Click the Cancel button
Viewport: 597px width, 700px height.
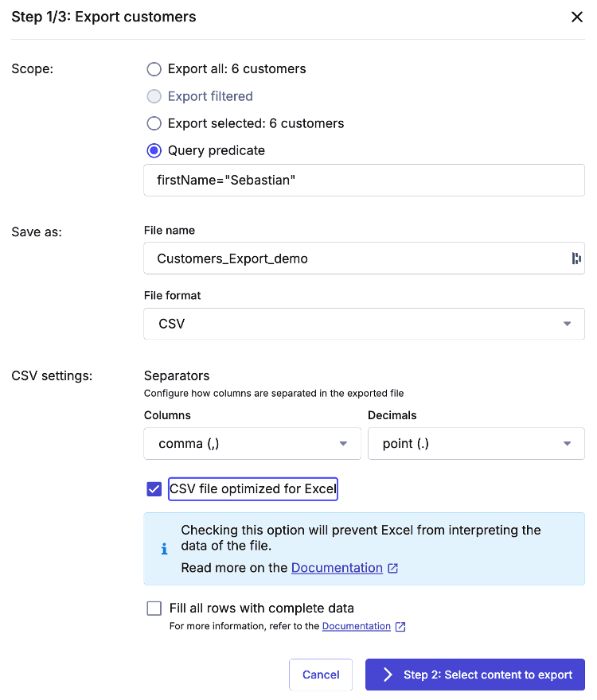point(321,674)
